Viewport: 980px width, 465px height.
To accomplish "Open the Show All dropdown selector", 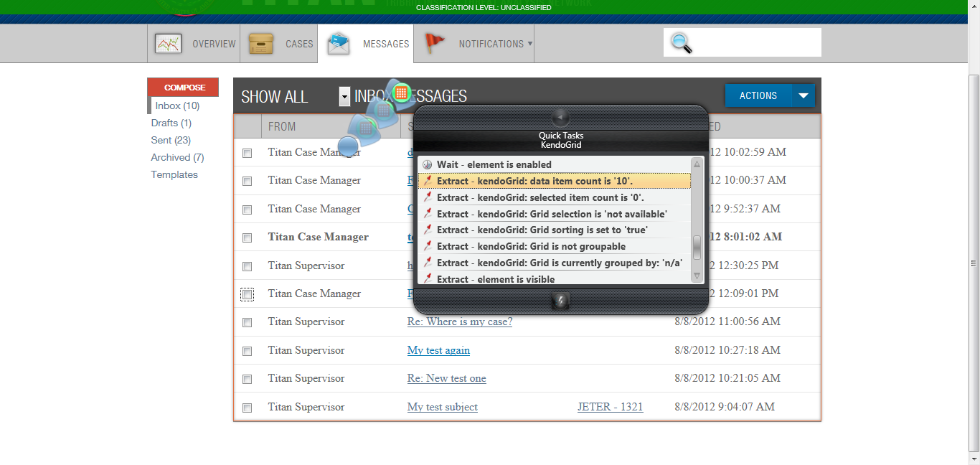I will click(x=344, y=97).
